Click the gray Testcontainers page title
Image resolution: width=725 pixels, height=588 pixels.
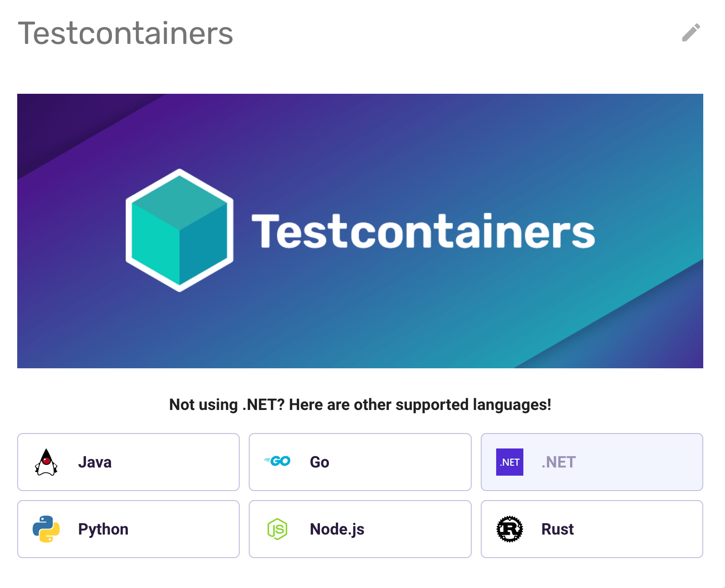point(126,34)
